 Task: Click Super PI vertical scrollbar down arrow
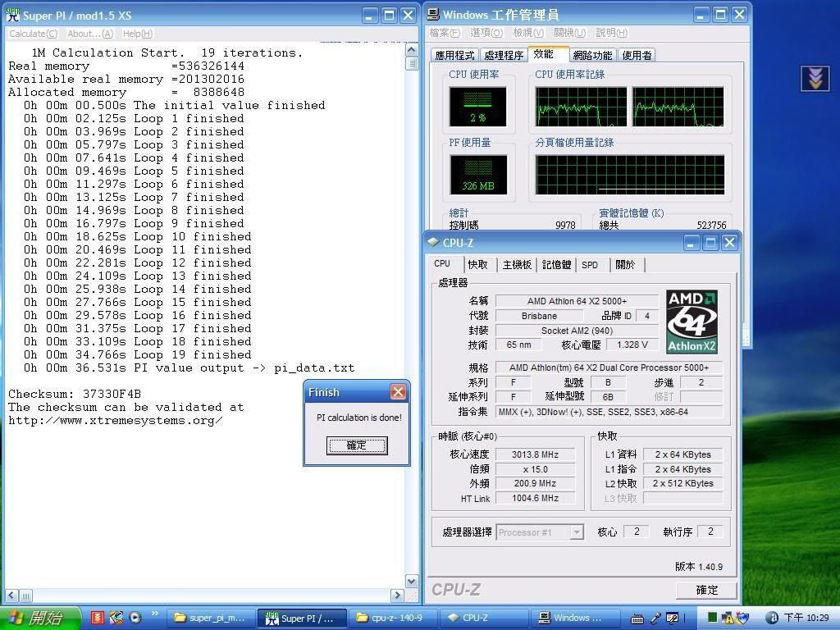tap(412, 582)
